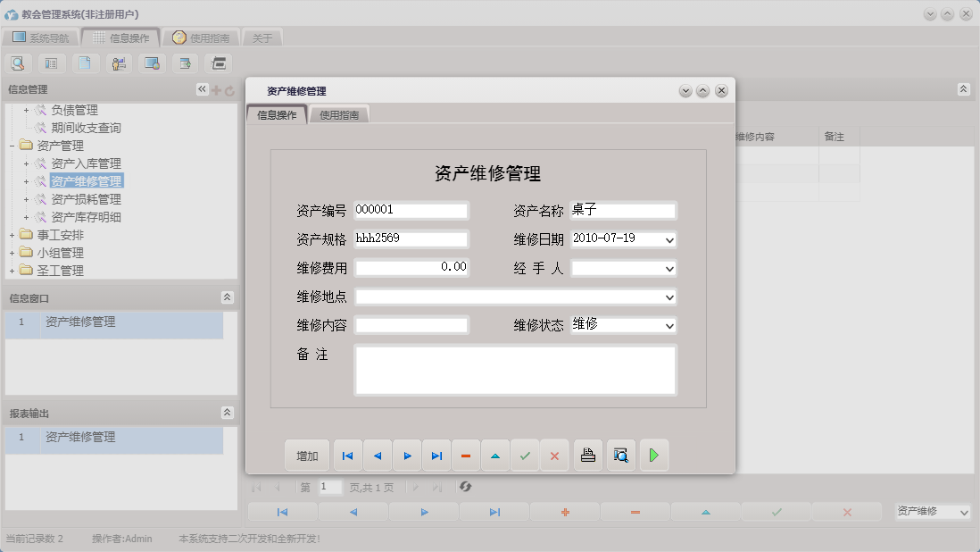Click the presenter figure toolbar icon
Viewport: 980px width, 552px height.
117,63
